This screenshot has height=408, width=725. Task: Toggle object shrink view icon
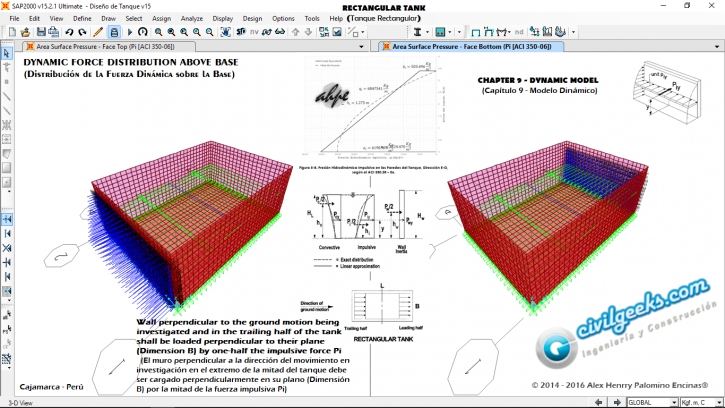click(324, 32)
